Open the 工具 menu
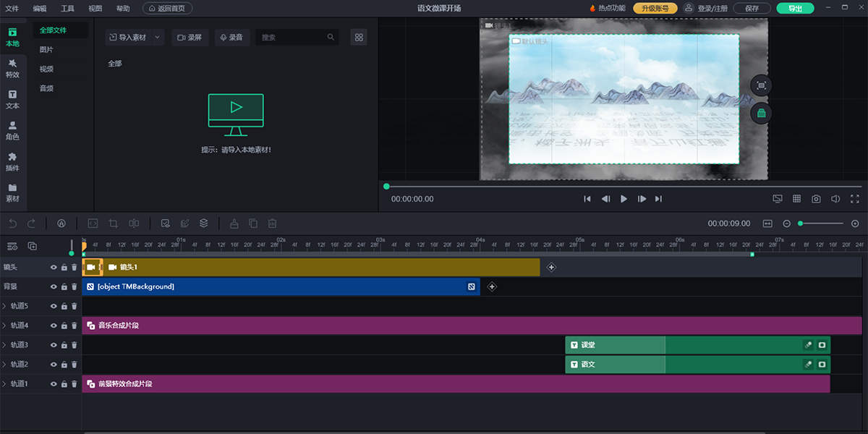The image size is (868, 434). coord(67,9)
